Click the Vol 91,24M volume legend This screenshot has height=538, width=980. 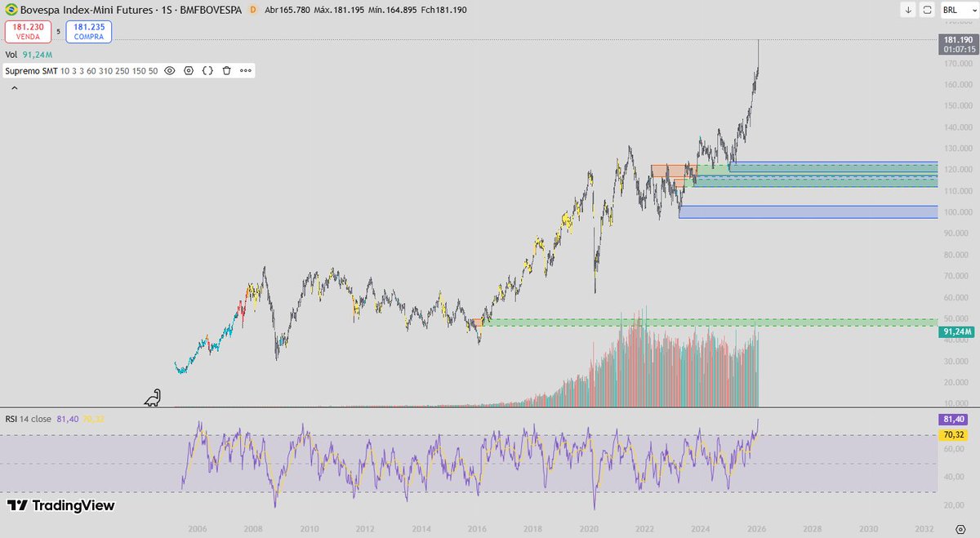click(29, 55)
